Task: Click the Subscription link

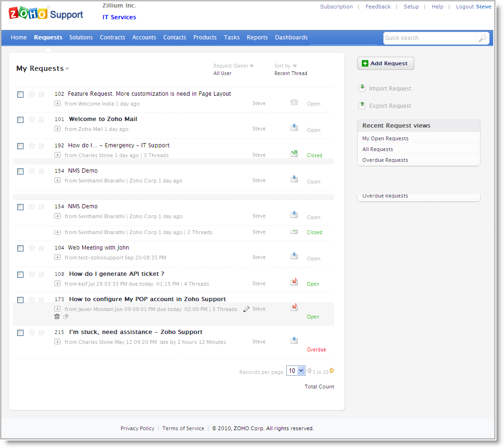Action: click(x=336, y=7)
